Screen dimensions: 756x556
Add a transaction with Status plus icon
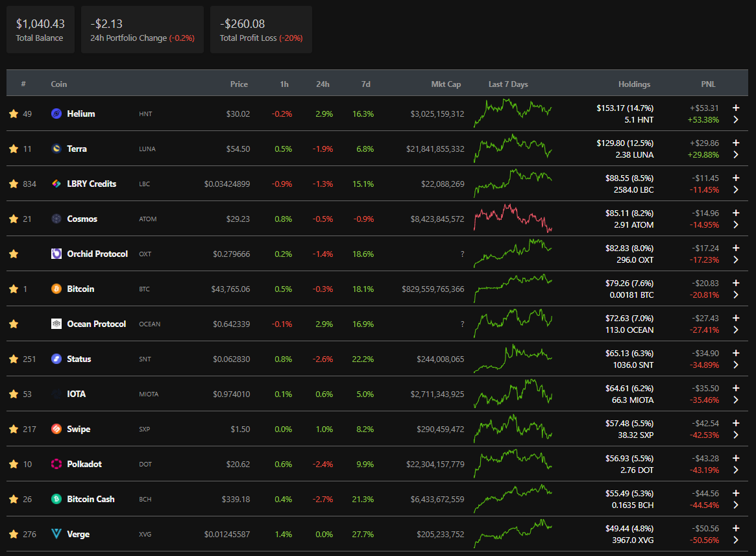(x=736, y=353)
